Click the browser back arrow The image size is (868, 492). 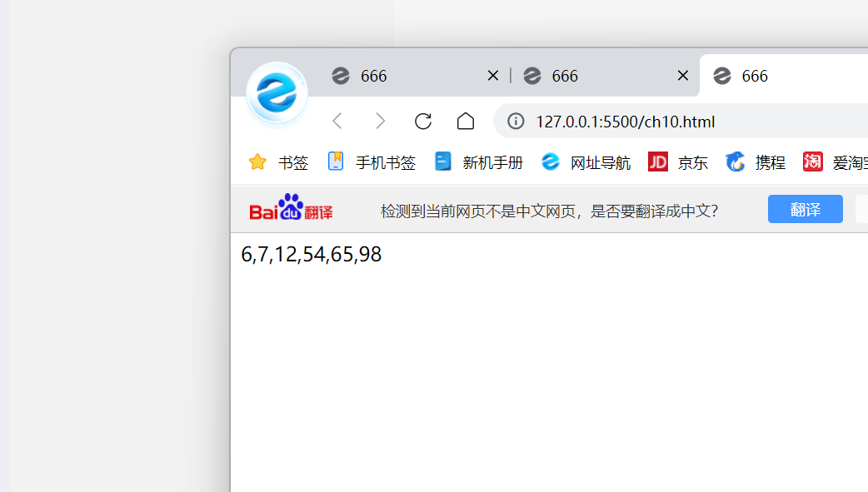point(337,121)
